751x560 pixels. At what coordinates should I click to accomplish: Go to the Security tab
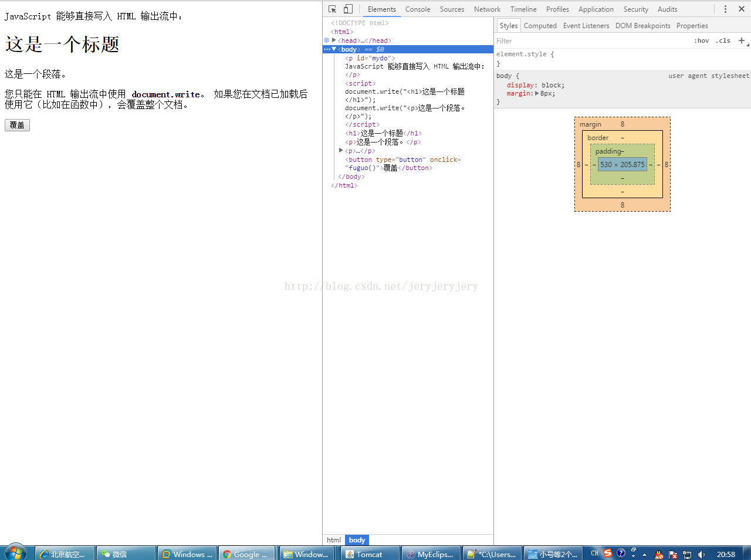(x=636, y=9)
